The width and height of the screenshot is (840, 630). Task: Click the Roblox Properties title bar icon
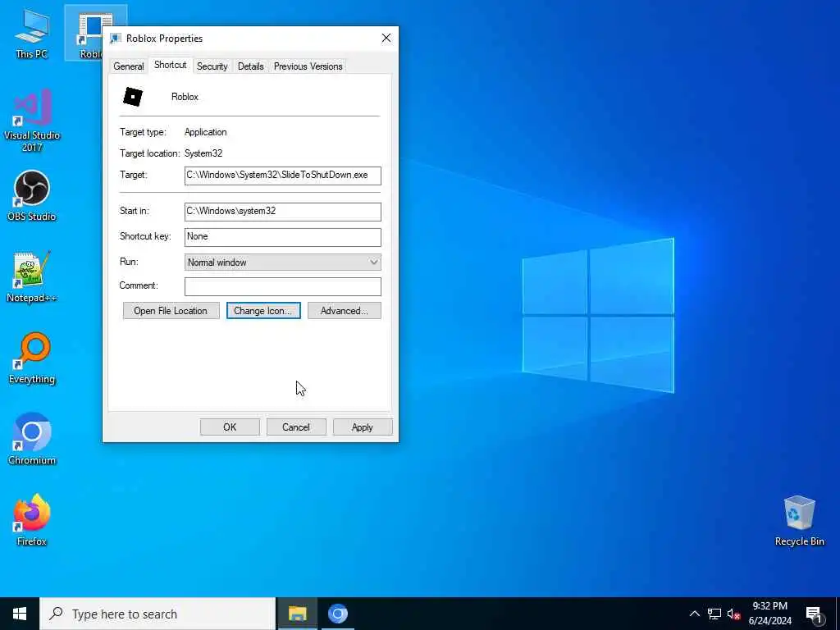point(115,38)
